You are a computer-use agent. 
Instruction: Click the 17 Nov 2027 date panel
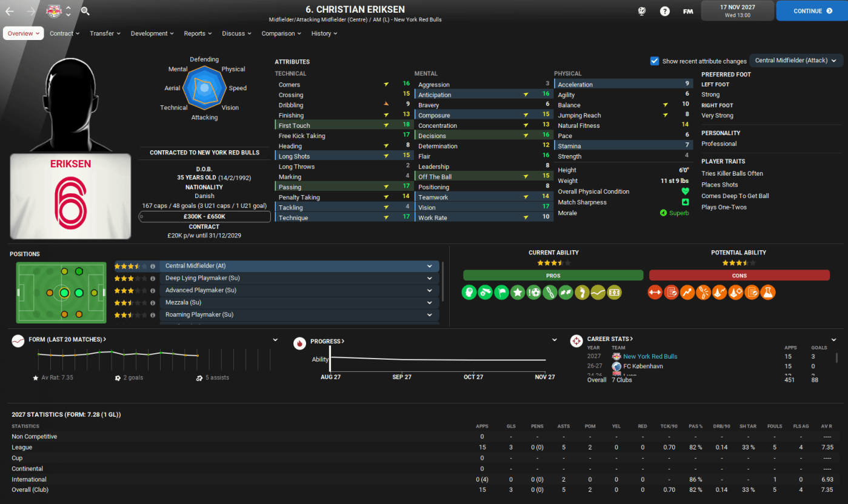[737, 11]
